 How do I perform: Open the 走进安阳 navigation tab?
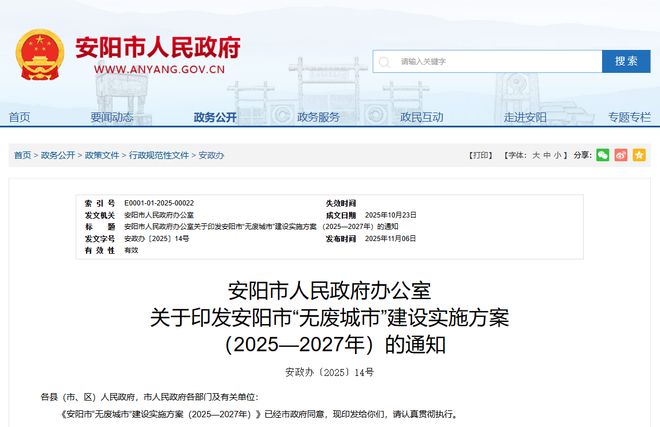coord(525,117)
